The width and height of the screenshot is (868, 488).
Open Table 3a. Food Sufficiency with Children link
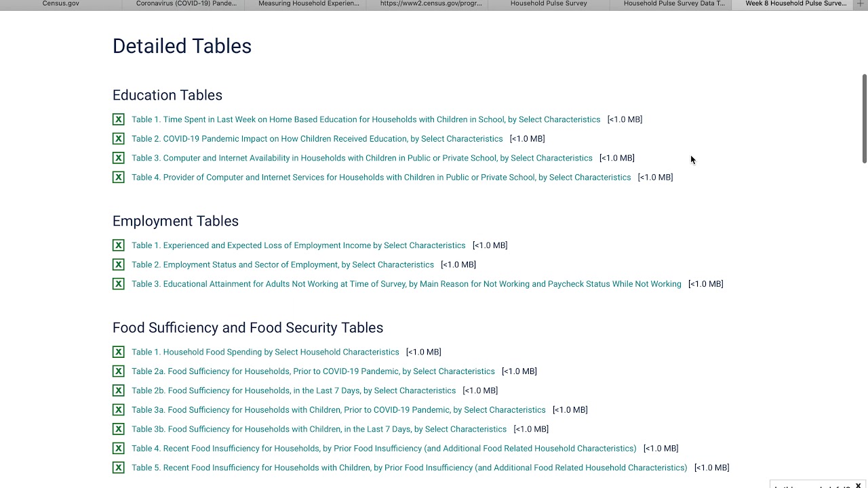(x=338, y=410)
